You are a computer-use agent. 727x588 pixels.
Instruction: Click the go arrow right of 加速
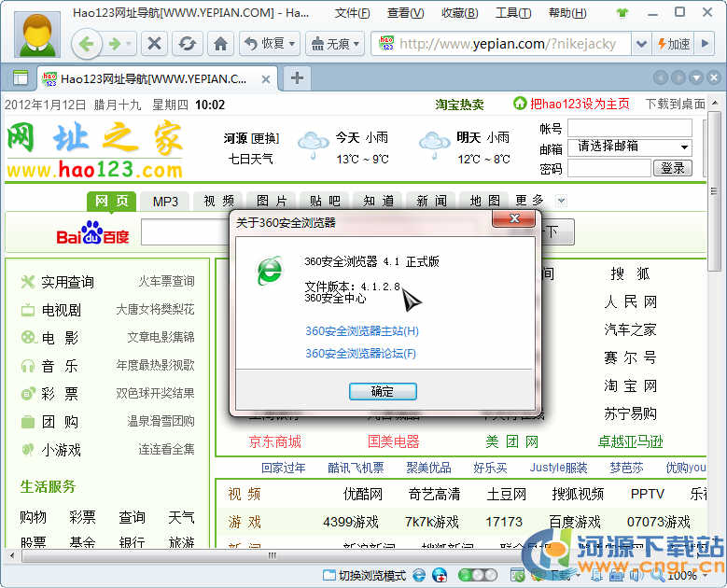(706, 44)
